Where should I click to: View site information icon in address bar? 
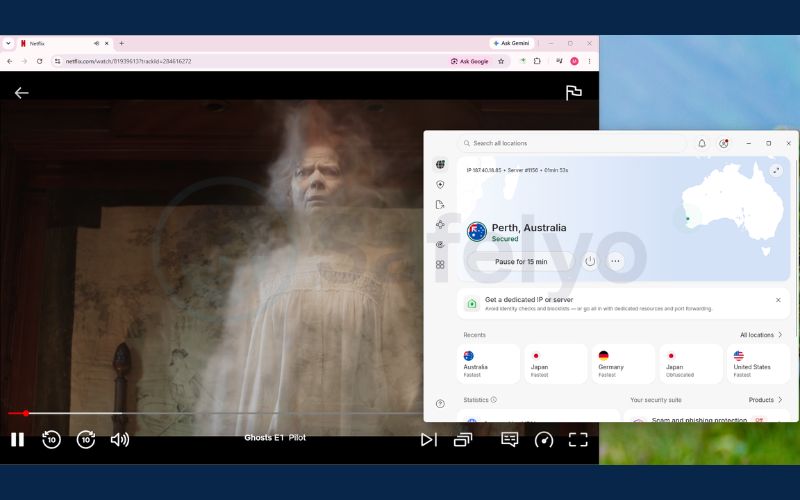pyautogui.click(x=58, y=61)
